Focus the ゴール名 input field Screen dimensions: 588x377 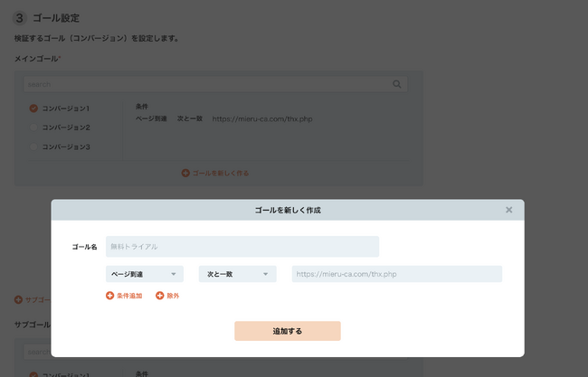(x=242, y=247)
